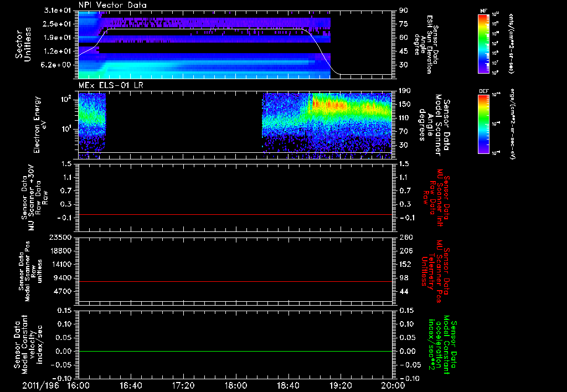The width and height of the screenshot is (567, 392).
Task: Click the "75" sun elevation tick label
Action: click(x=404, y=24)
